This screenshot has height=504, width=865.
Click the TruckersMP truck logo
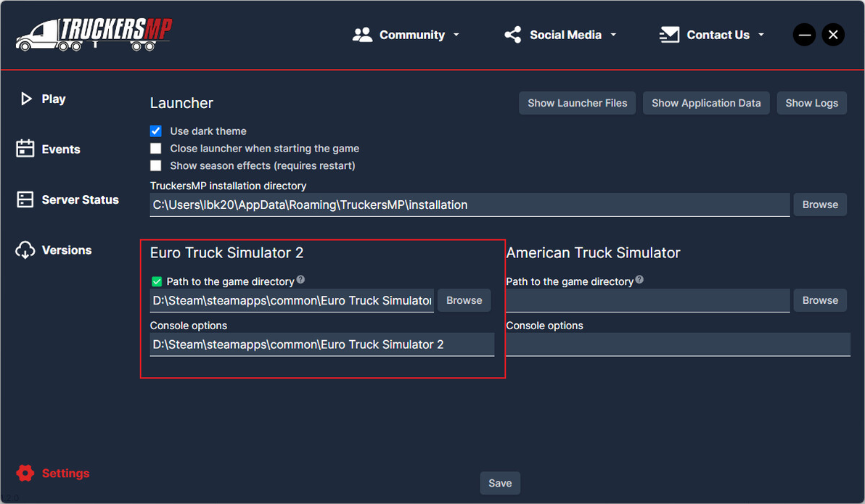click(x=94, y=35)
